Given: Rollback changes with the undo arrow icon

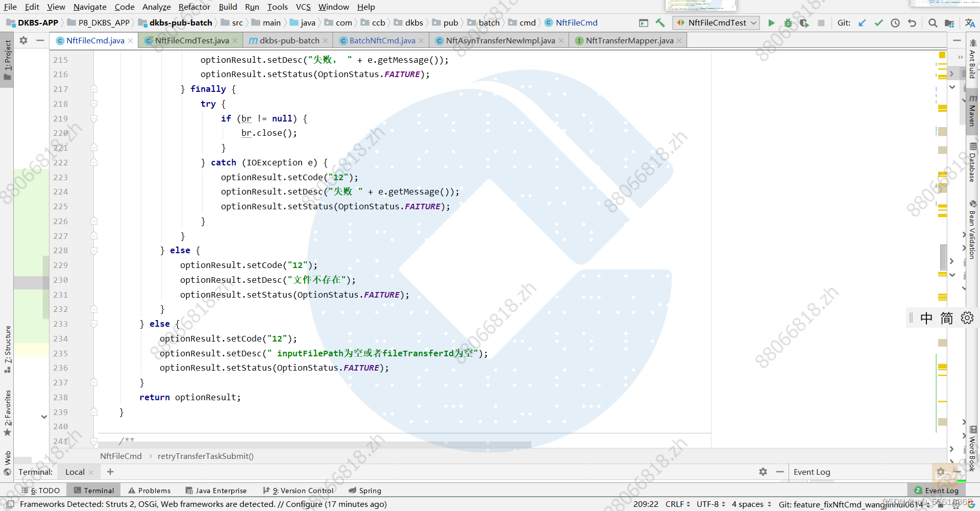Looking at the screenshot, I should pos(912,23).
